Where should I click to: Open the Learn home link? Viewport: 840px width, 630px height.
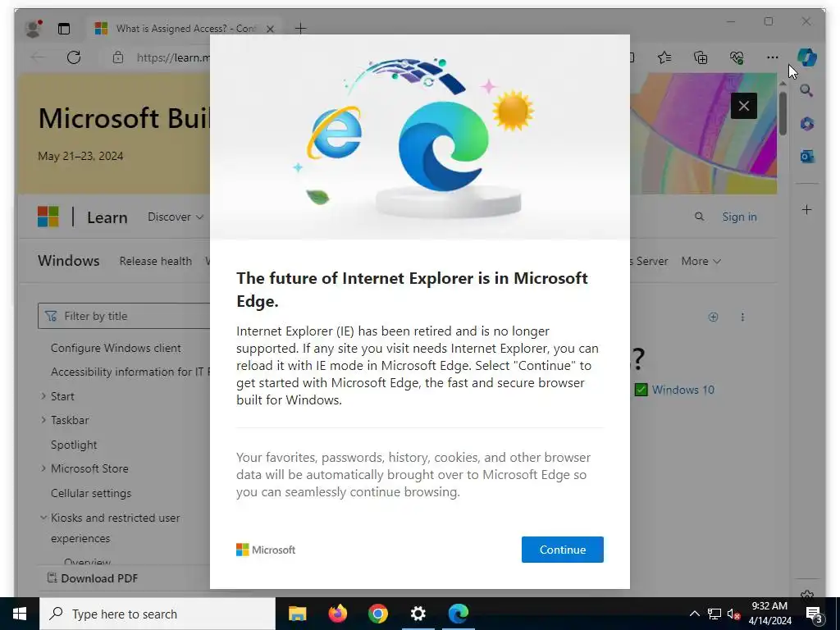[107, 217]
